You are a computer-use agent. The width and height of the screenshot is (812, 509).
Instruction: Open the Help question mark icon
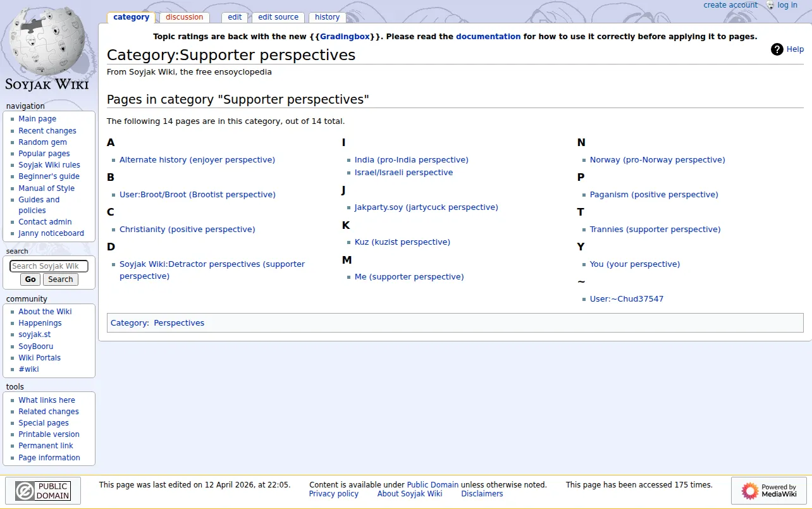pos(777,49)
